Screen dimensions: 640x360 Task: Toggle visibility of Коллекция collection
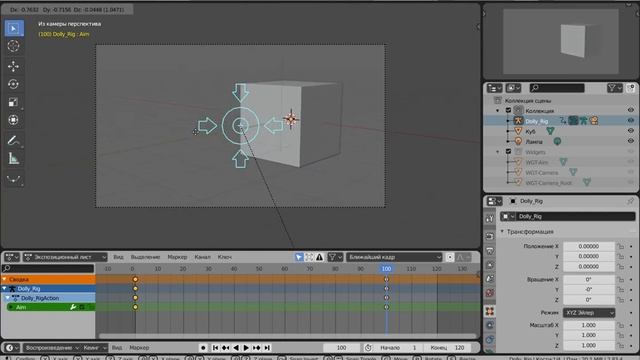pos(631,110)
